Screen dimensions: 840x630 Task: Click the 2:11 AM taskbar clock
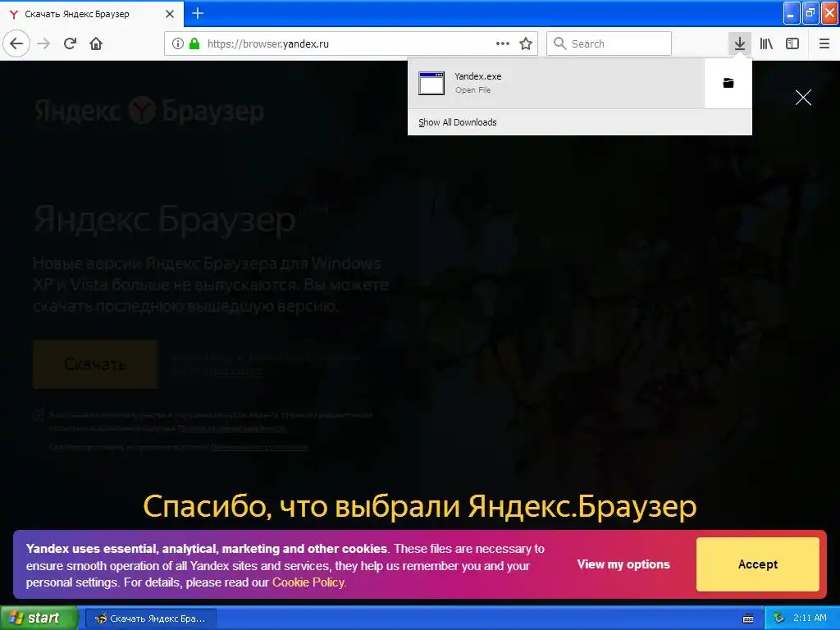810,618
